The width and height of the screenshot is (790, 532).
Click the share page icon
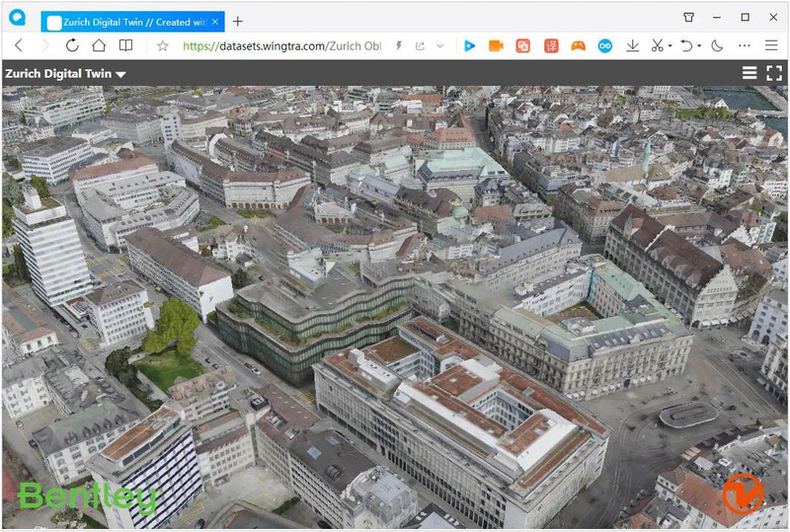pyautogui.click(x=420, y=46)
